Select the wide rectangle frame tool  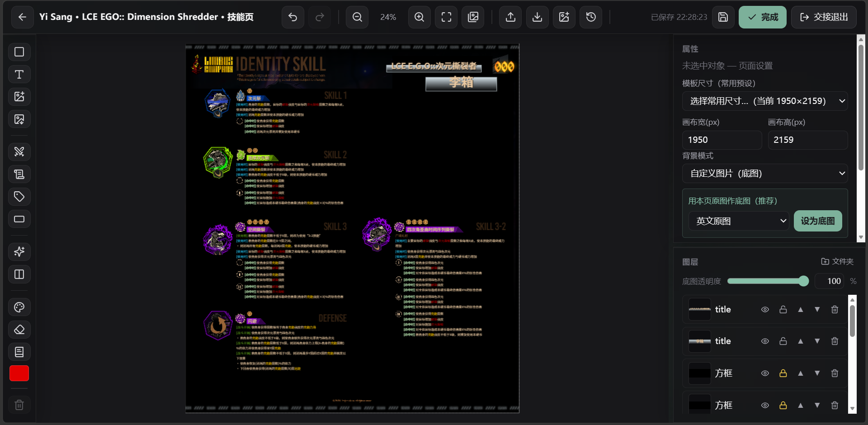[19, 219]
